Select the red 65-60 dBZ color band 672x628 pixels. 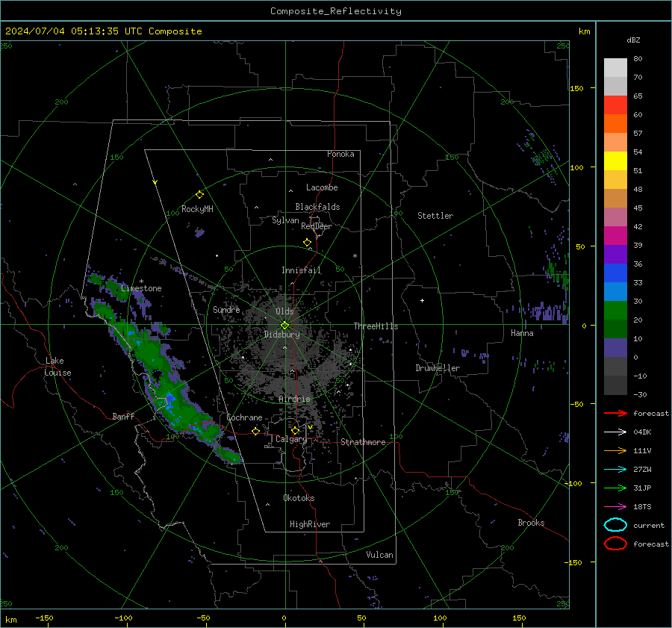click(x=615, y=105)
